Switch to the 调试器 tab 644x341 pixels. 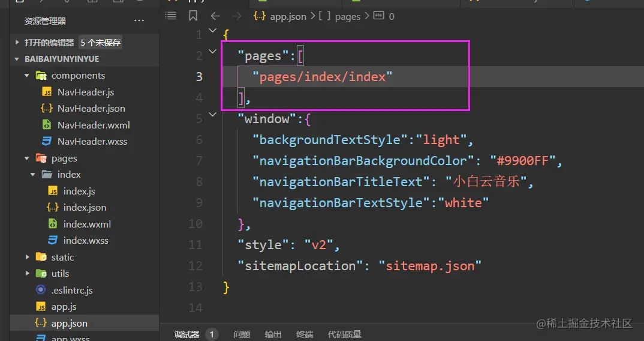[187, 334]
